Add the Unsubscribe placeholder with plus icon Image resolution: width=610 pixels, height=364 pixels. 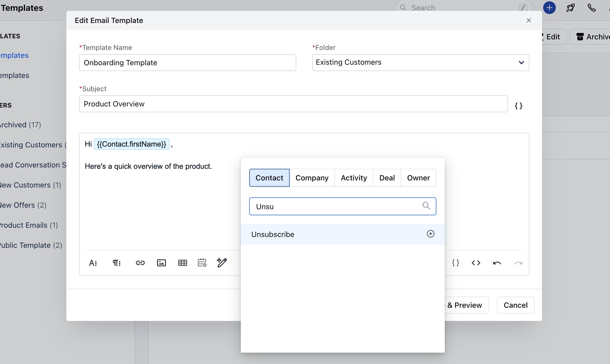pyautogui.click(x=431, y=234)
